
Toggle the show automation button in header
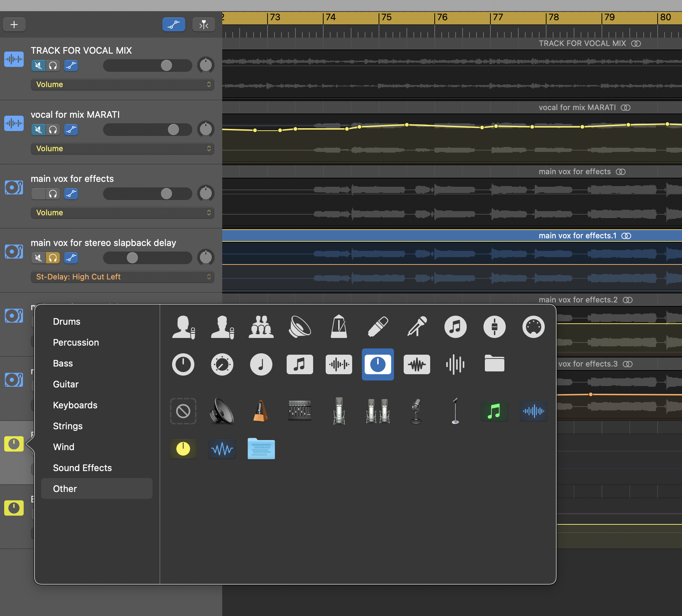pyautogui.click(x=173, y=24)
